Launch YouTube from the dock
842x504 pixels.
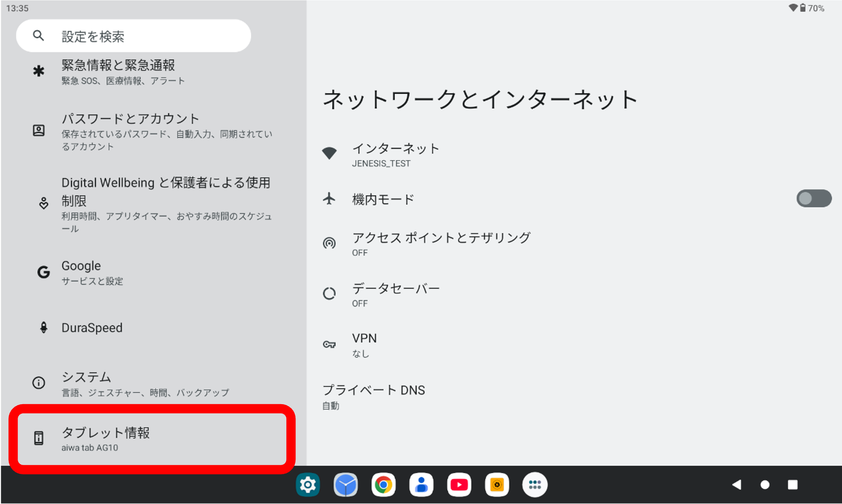coord(459,485)
